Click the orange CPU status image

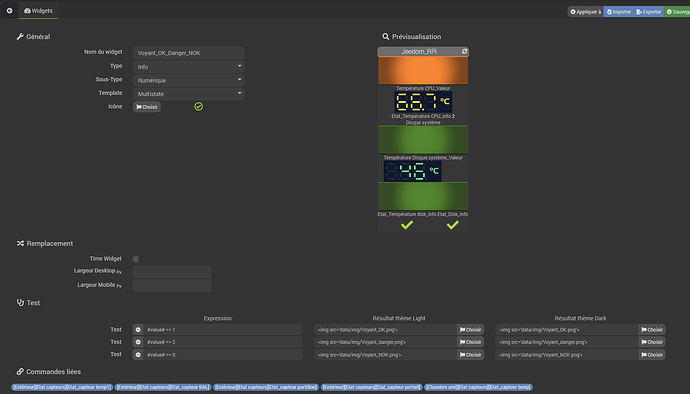point(423,70)
